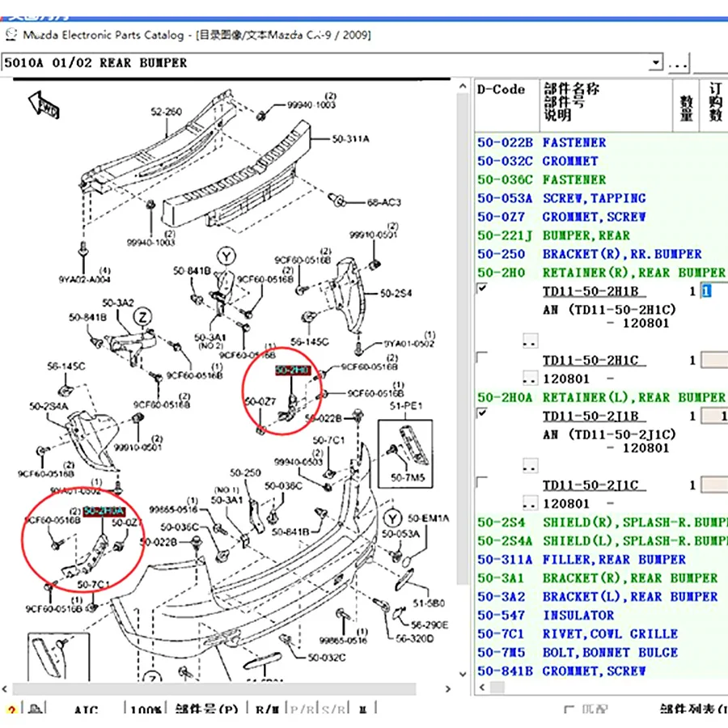728x728 pixels.
Task: Click the D-Code column header
Action: (507, 105)
